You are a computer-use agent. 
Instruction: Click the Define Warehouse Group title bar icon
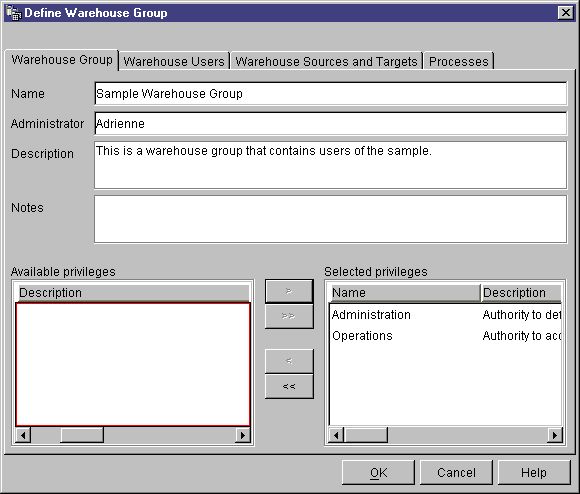coord(14,13)
